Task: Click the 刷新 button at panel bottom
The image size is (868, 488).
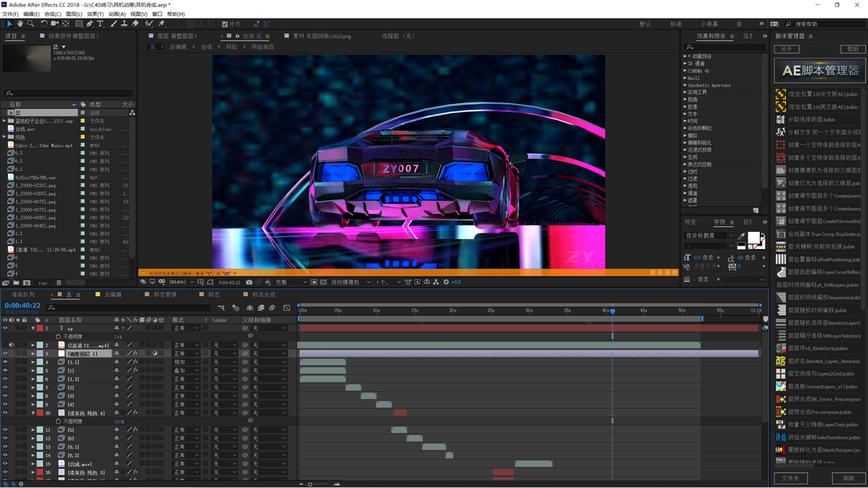Action: coord(848,478)
